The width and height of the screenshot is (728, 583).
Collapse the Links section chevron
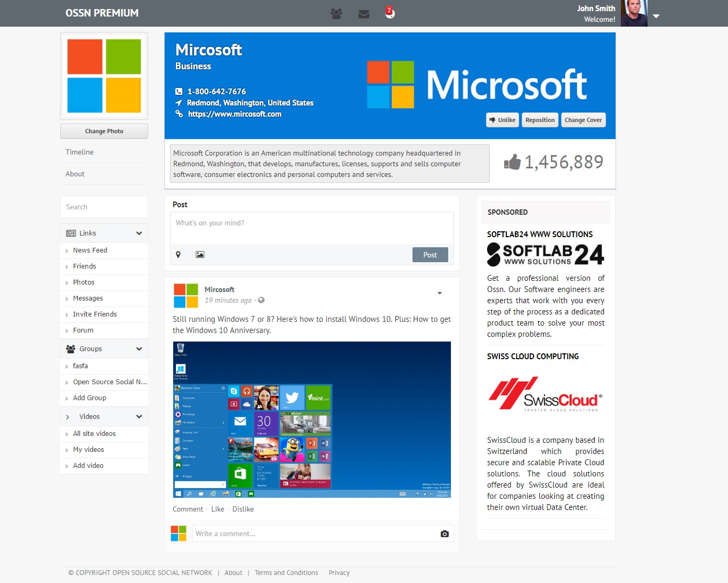pos(139,233)
